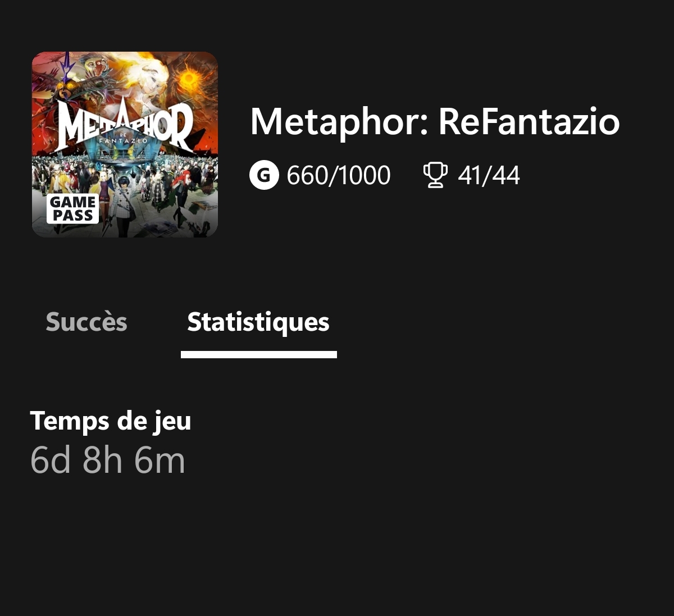
Task: Click the Gamerscore G icon
Action: pyautogui.click(x=263, y=175)
